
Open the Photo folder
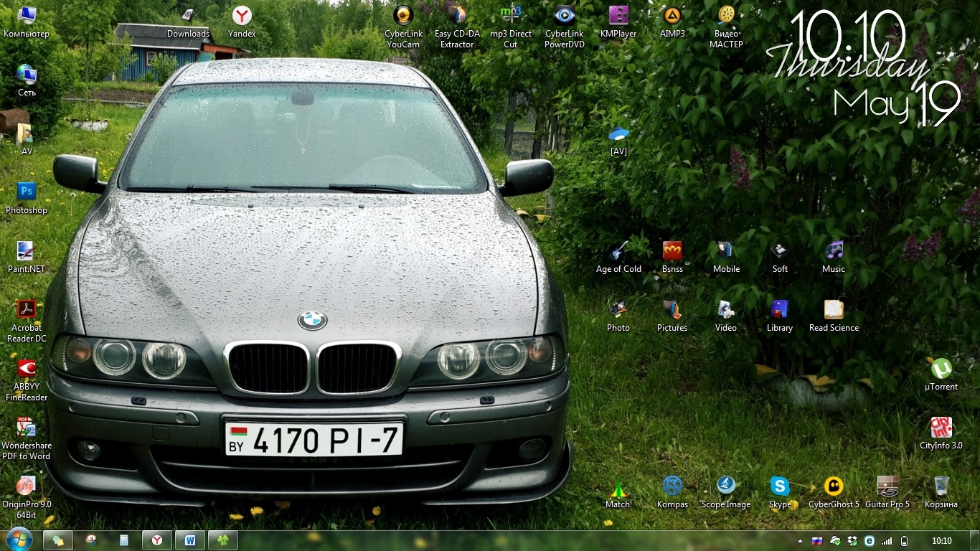click(618, 316)
